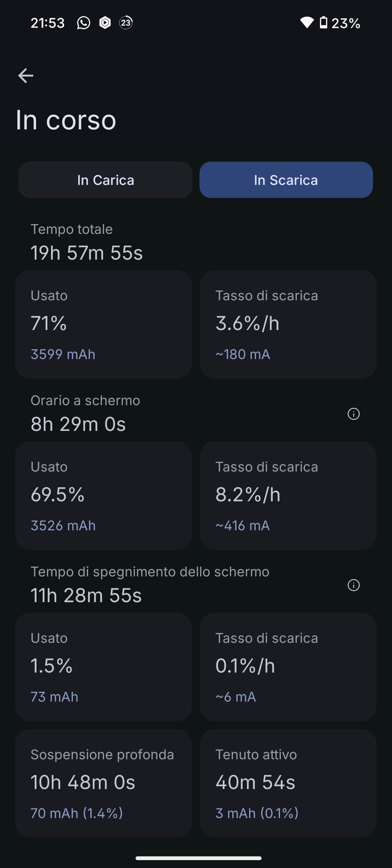Viewport: 392px width, 868px height.
Task: Select the In Scarica tab
Action: pyautogui.click(x=286, y=180)
